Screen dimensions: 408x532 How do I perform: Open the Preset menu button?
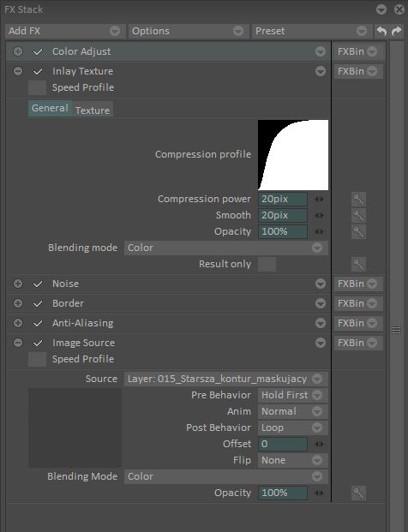click(311, 31)
